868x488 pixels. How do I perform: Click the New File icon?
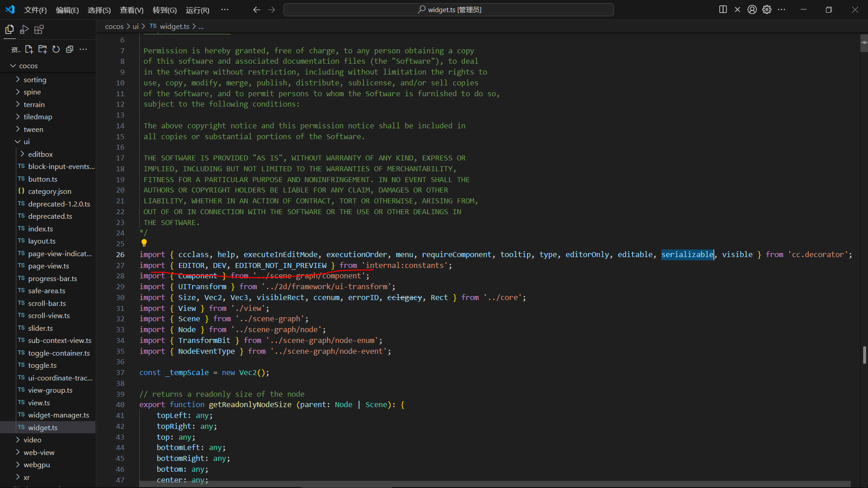[29, 49]
